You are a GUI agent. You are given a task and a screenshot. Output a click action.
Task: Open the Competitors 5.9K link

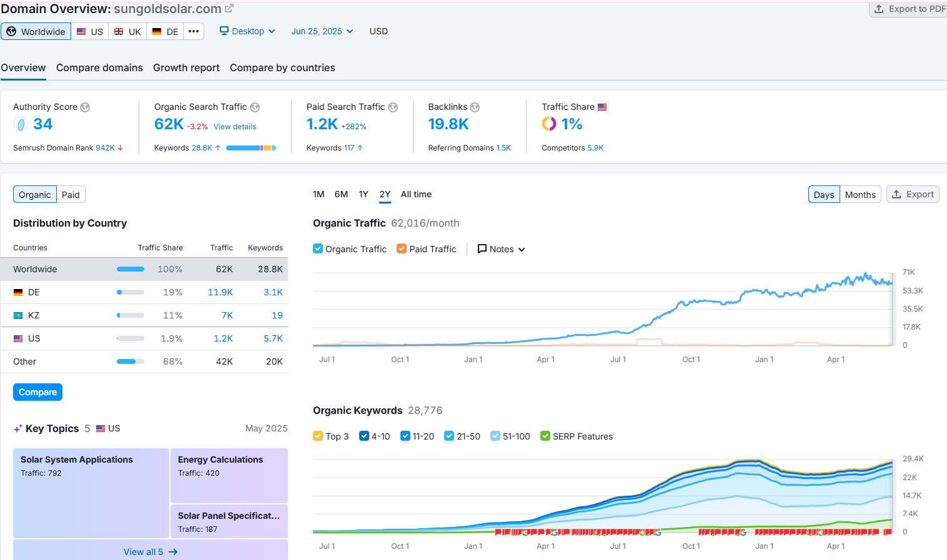point(595,148)
